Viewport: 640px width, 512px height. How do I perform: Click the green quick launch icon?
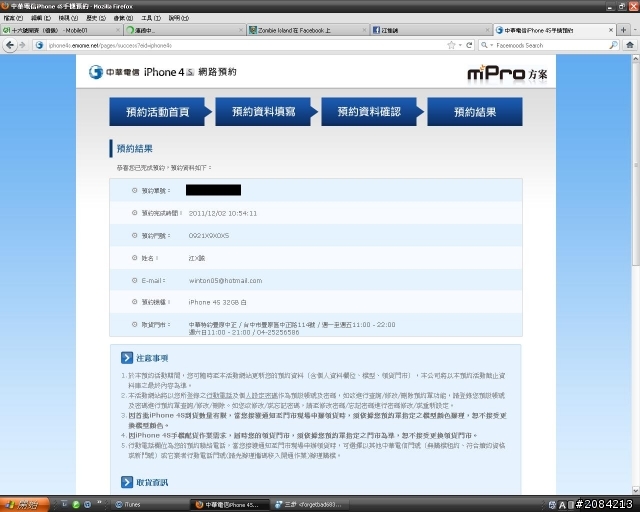point(76,504)
